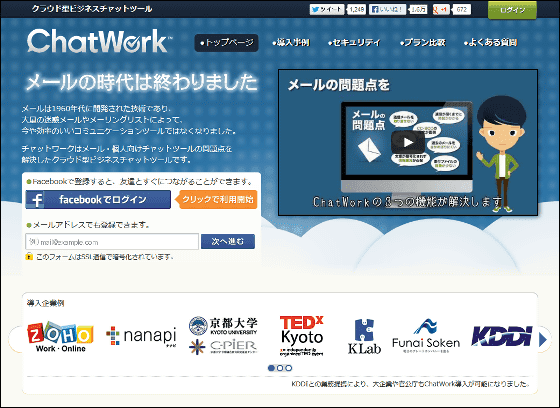This screenshot has height=408, width=560.
Task: Click the メールの時代は終わりました headline
Action: tap(141, 83)
